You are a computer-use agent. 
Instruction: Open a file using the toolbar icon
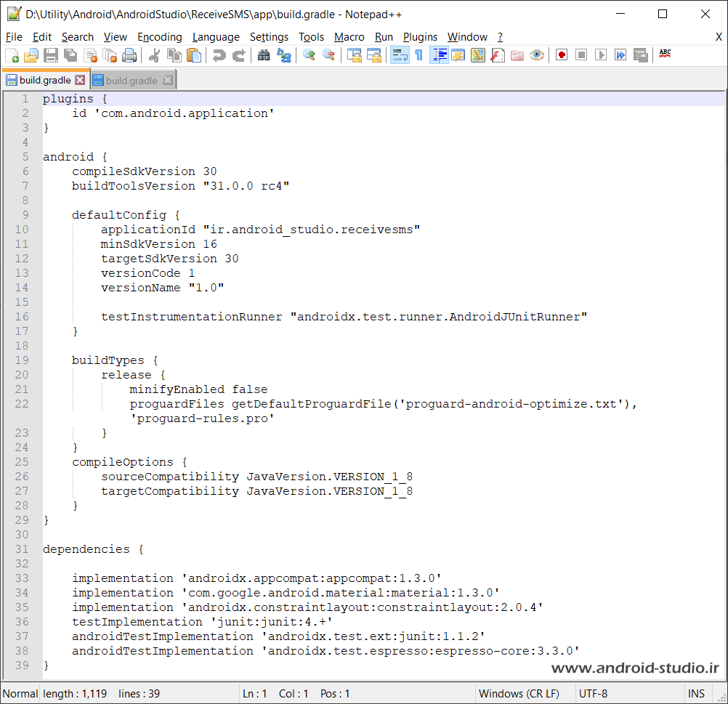click(x=31, y=54)
